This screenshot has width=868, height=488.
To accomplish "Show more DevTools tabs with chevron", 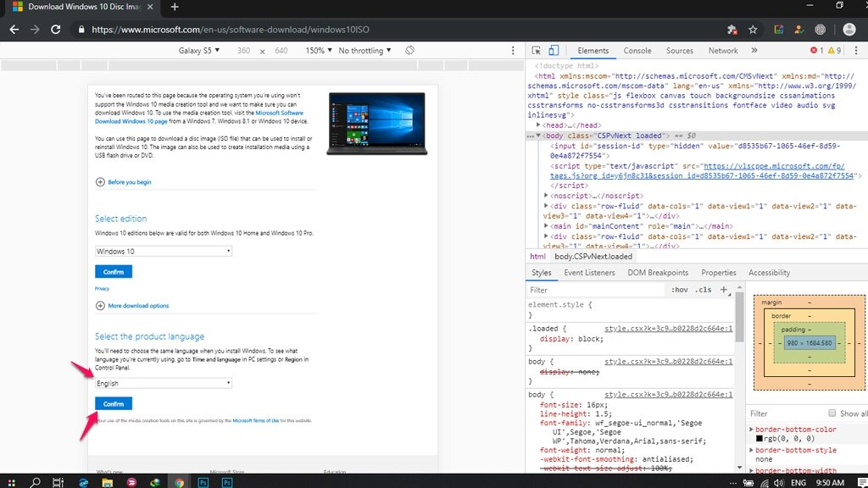I will point(754,50).
